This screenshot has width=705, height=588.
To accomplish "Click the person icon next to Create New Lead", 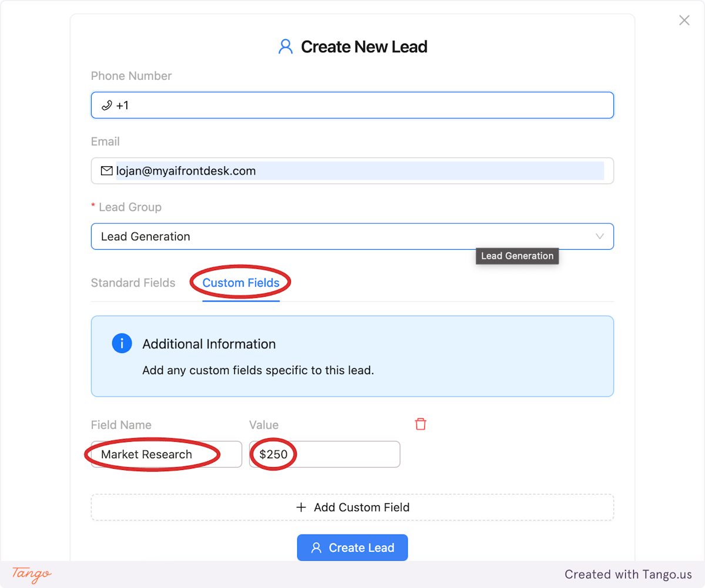I will 286,46.
